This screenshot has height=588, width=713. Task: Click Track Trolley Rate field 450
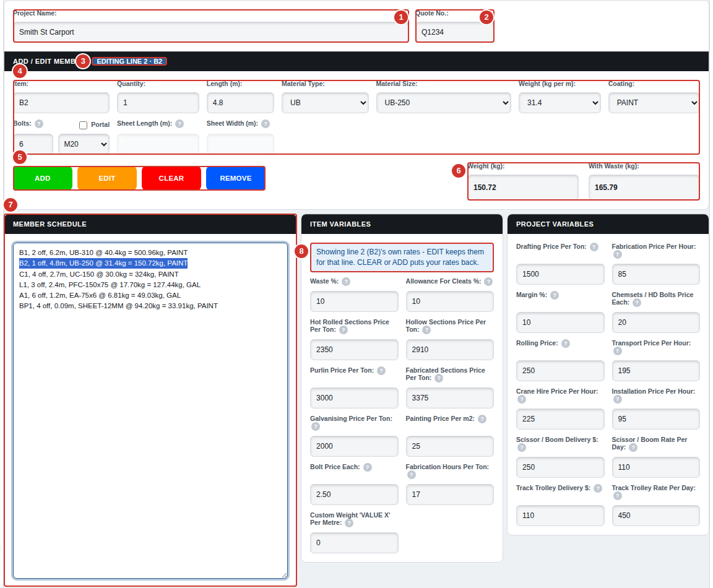click(x=655, y=516)
